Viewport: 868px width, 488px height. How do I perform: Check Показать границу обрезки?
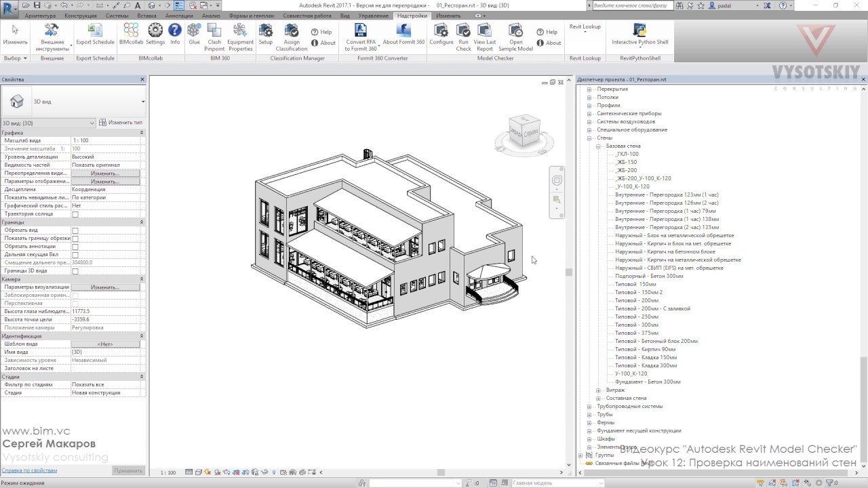click(x=75, y=239)
